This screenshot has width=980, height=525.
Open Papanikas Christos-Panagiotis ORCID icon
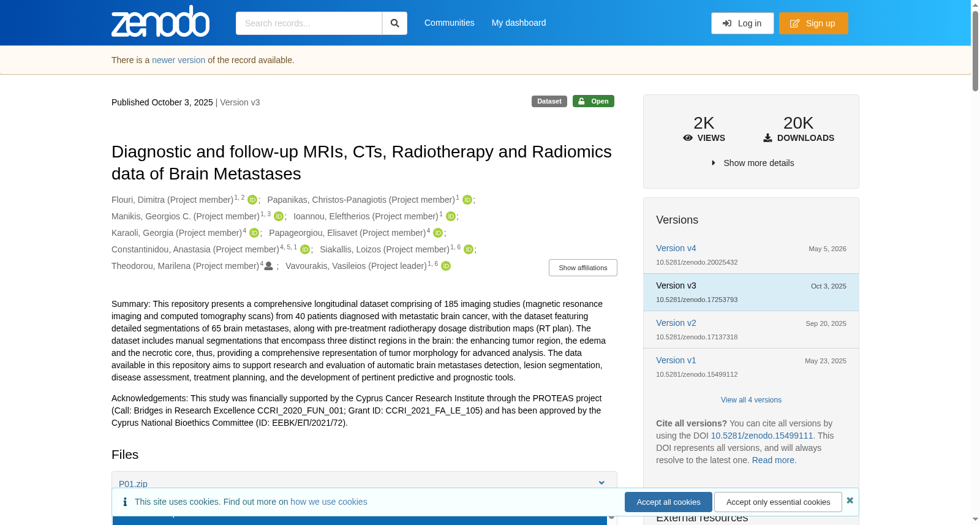(467, 200)
